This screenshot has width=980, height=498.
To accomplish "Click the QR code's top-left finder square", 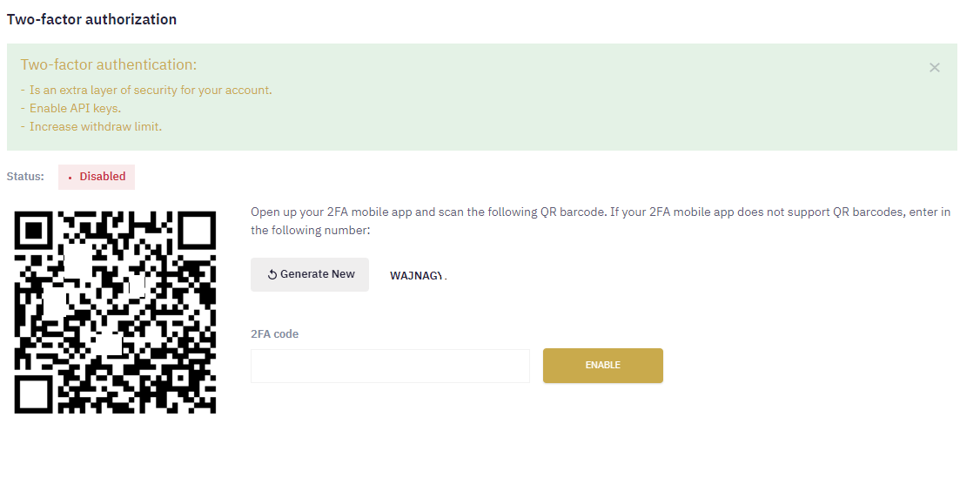I will [x=36, y=232].
